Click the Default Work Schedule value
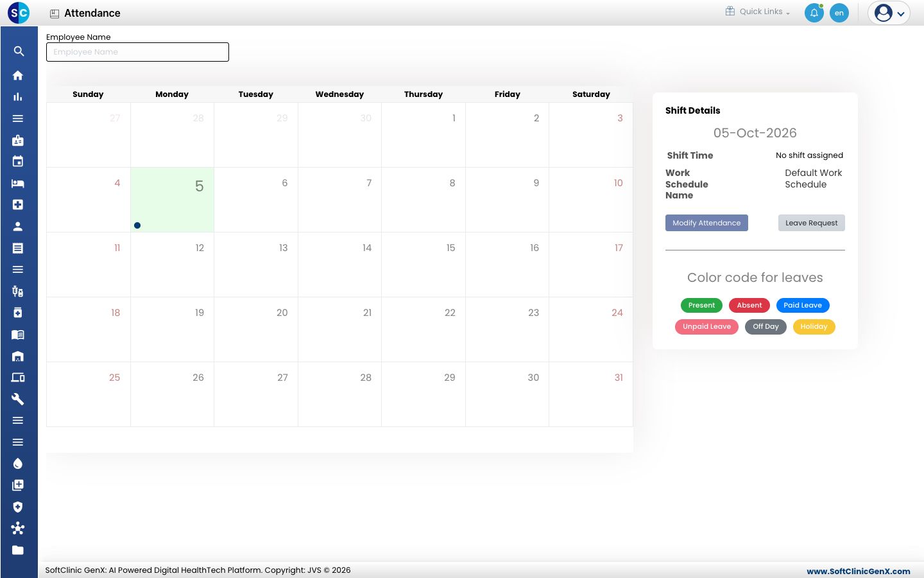This screenshot has width=924, height=578. [814, 179]
